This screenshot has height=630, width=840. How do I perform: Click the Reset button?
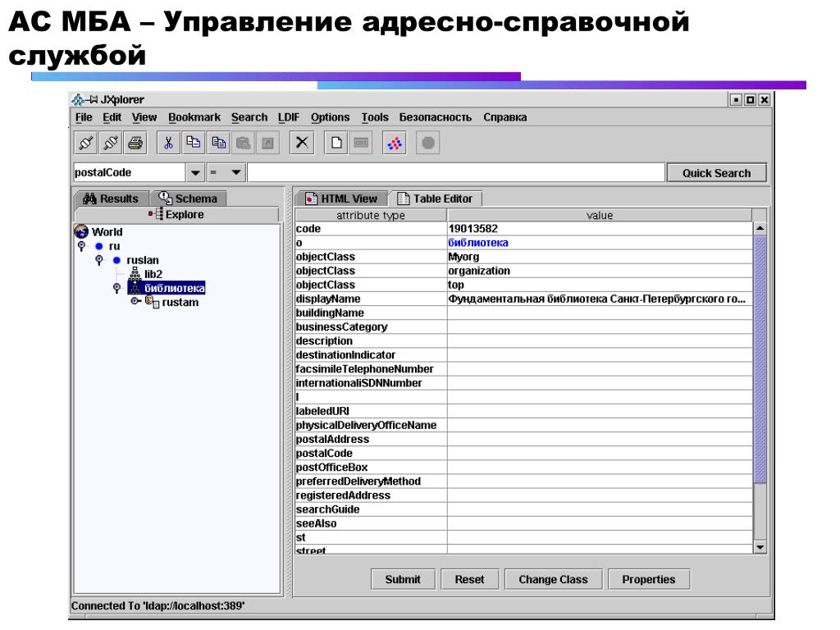coord(469,579)
